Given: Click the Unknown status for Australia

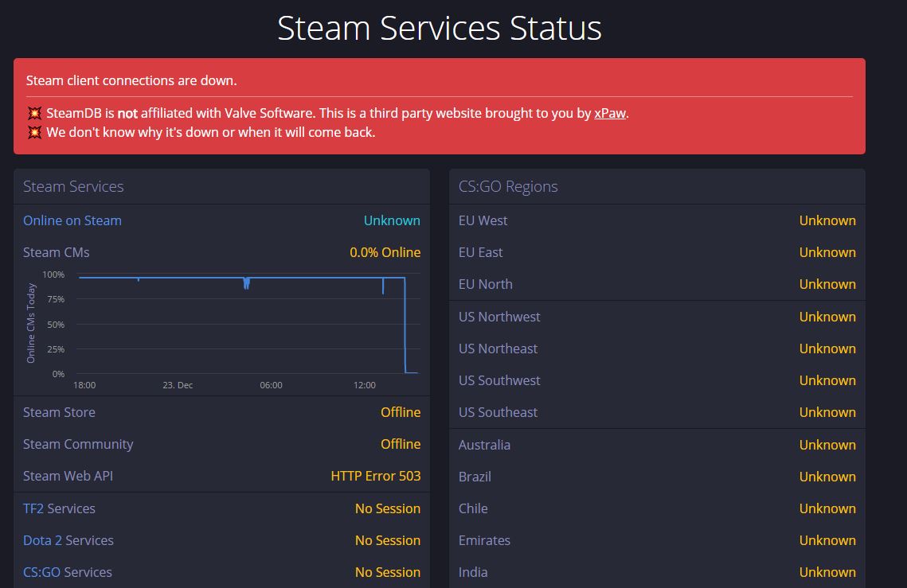Looking at the screenshot, I should pos(827,446).
